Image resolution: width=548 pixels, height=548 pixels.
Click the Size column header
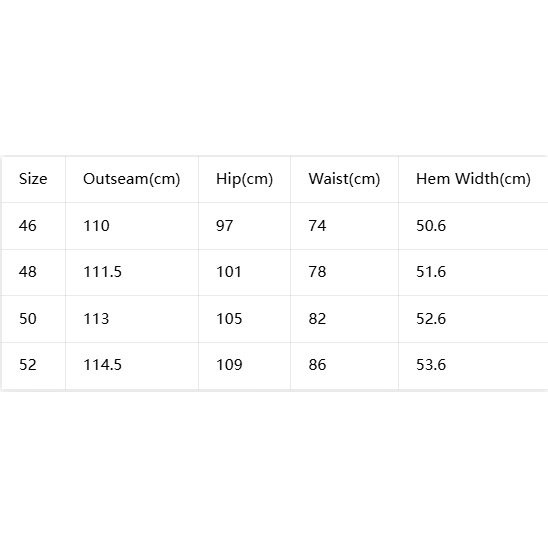[33, 179]
